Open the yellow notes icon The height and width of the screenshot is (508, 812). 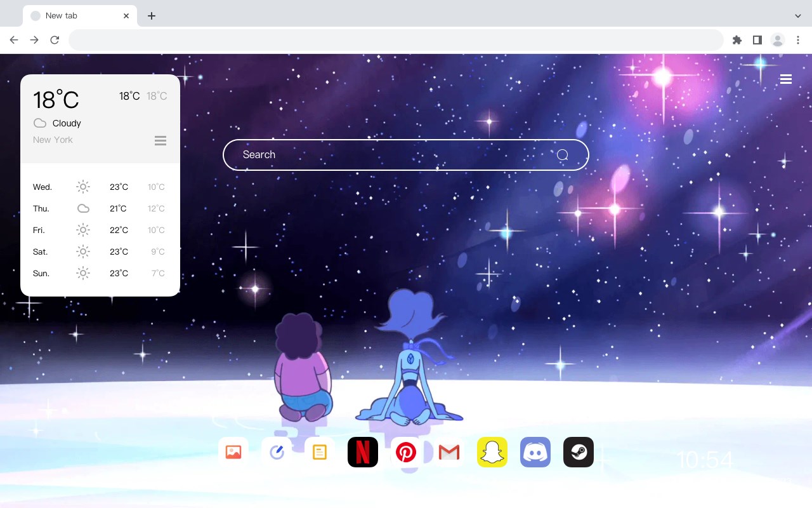(320, 452)
